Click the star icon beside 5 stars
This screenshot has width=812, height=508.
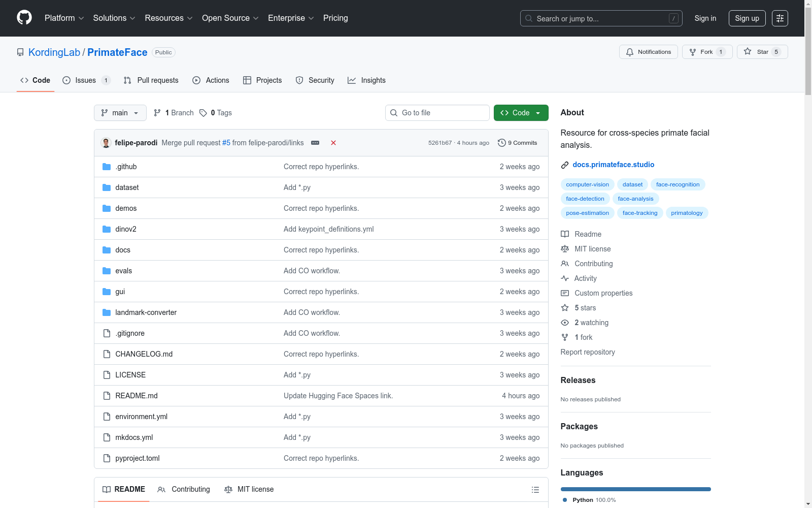[x=565, y=308]
